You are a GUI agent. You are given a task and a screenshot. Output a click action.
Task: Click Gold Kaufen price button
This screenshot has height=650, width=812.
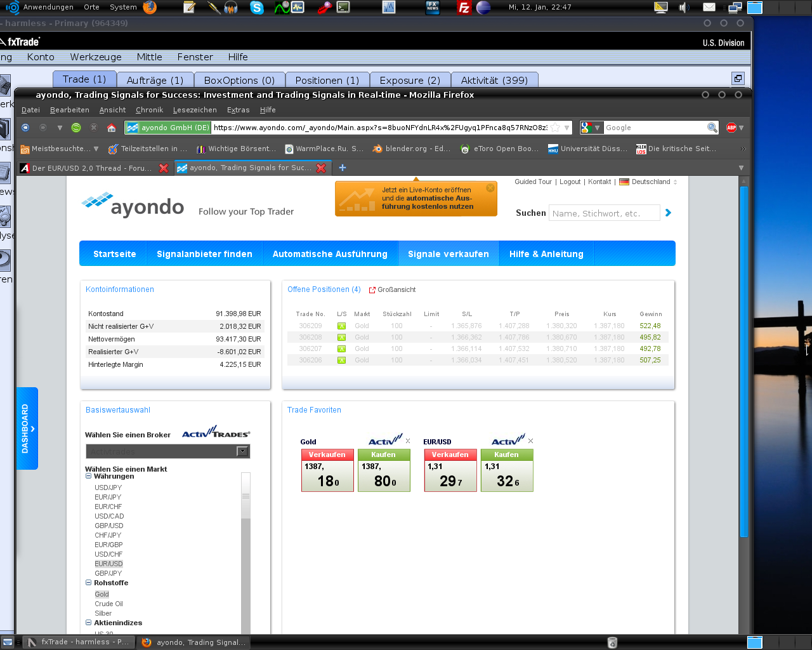click(x=384, y=470)
